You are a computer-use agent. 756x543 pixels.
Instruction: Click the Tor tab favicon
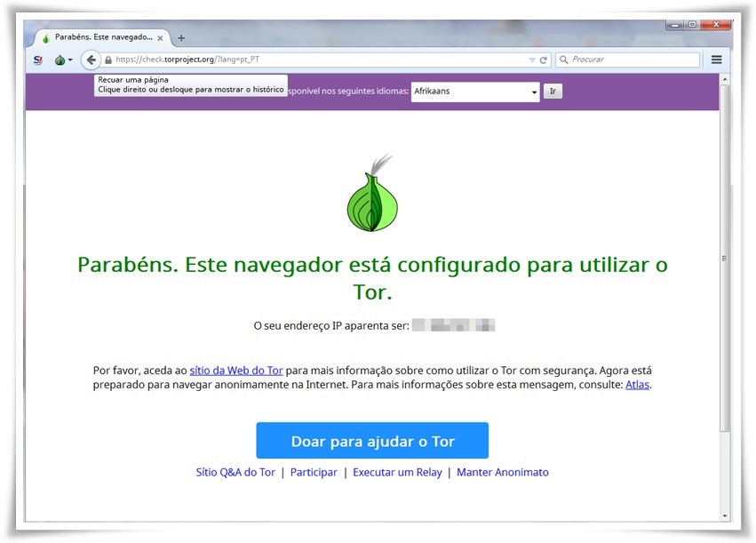(46, 38)
